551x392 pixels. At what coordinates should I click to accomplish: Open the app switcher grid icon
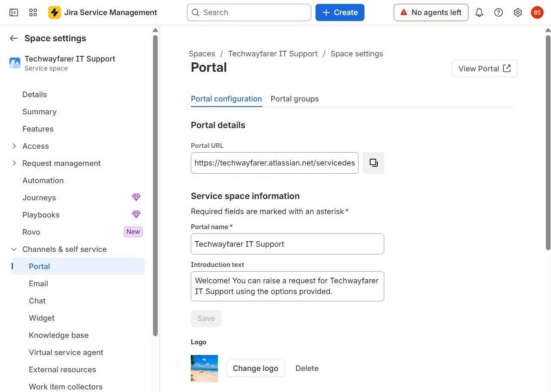tap(33, 12)
